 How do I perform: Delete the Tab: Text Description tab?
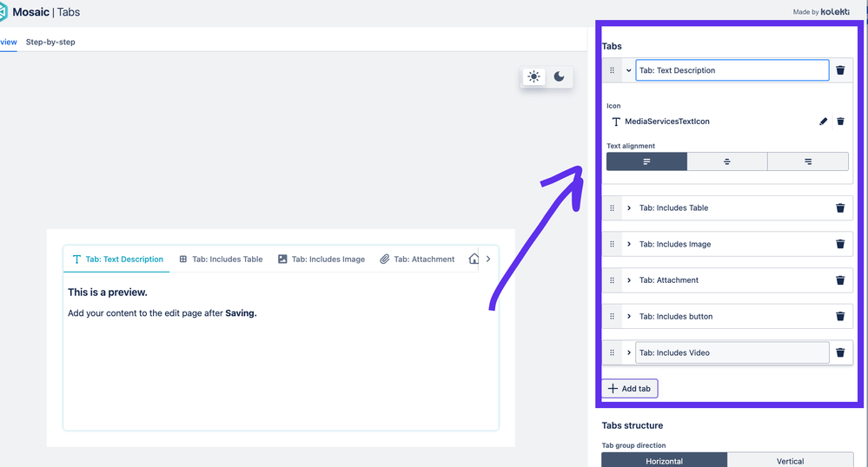point(840,70)
